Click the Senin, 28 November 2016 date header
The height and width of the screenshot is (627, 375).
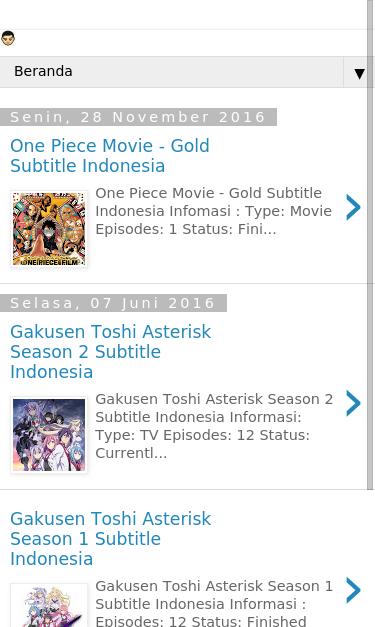[138, 117]
